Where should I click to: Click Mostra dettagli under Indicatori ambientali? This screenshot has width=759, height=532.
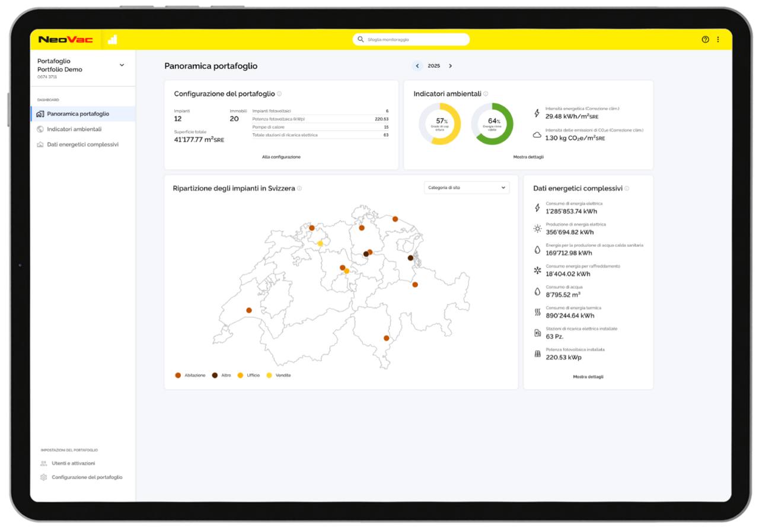coord(528,157)
